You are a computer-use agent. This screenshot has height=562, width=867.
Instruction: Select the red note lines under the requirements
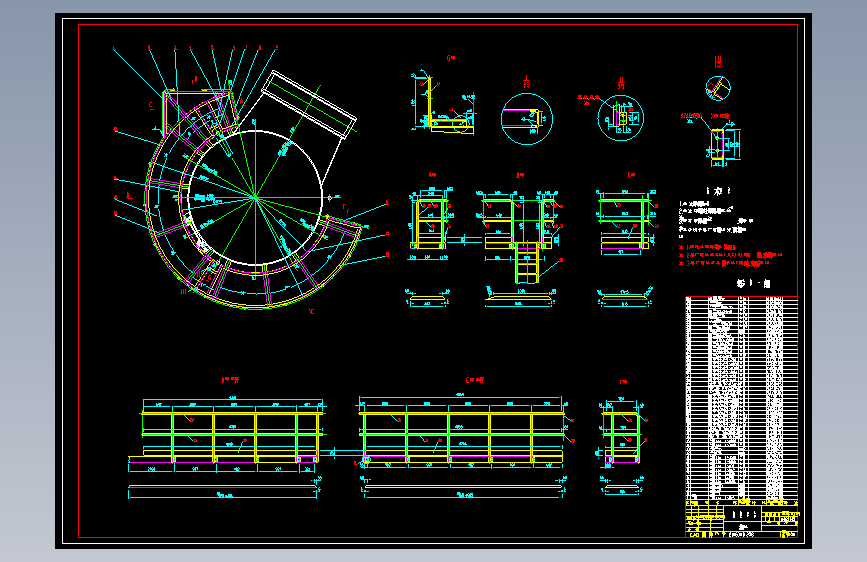coord(730,255)
